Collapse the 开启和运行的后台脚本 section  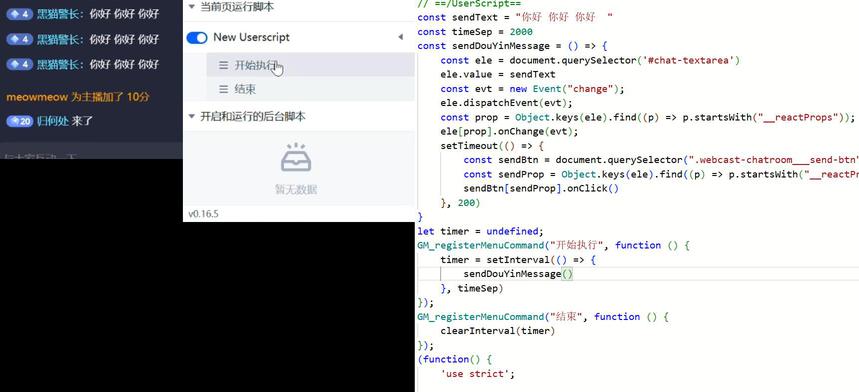[191, 116]
